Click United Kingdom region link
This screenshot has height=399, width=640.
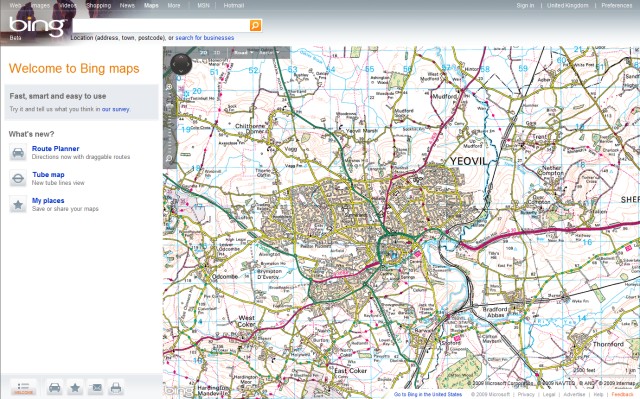coord(568,5)
